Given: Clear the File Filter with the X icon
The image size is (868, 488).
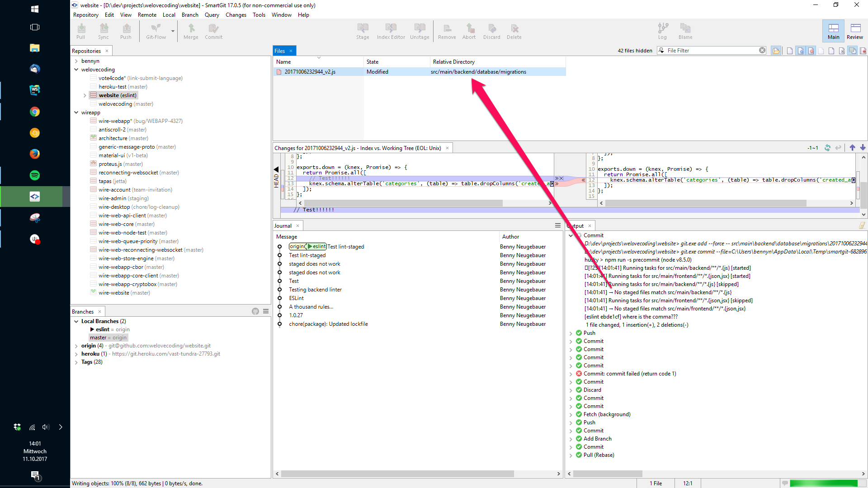Looking at the screenshot, I should (762, 50).
